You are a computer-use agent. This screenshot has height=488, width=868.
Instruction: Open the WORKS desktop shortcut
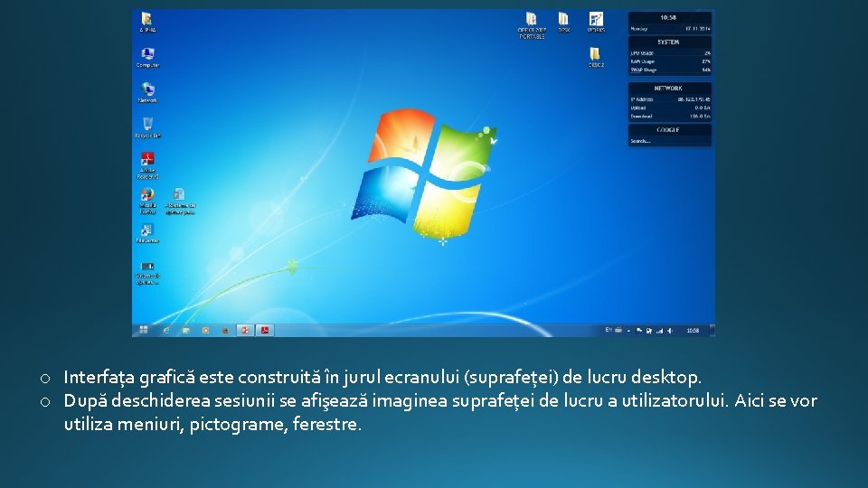pyautogui.click(x=596, y=22)
